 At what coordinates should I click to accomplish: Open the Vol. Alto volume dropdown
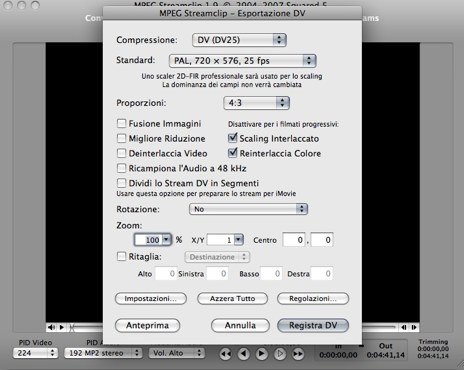point(177,353)
